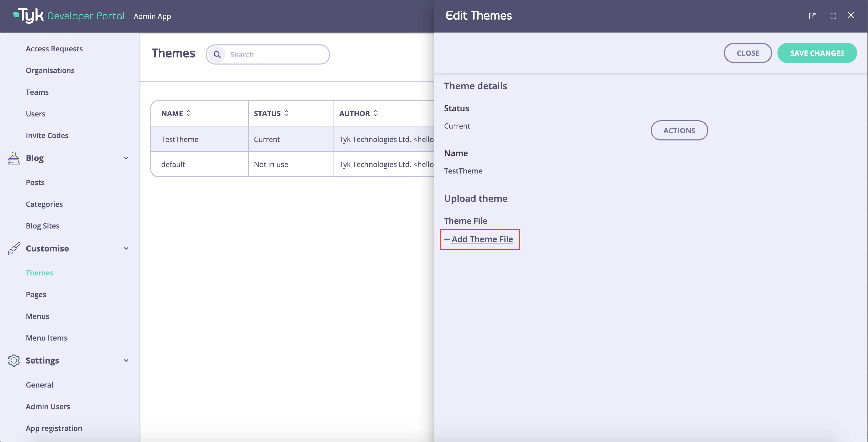Image resolution: width=868 pixels, height=442 pixels.
Task: Open Settings via the gear icon
Action: pyautogui.click(x=13, y=360)
